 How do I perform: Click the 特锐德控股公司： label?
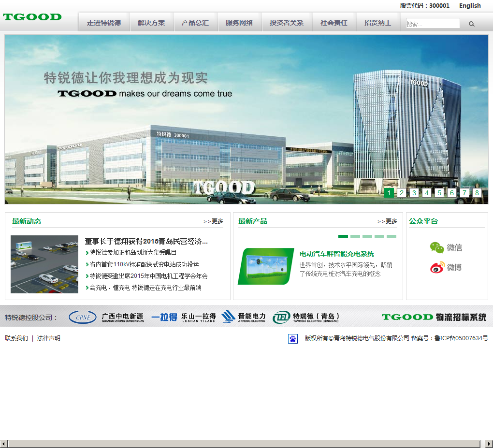click(31, 318)
